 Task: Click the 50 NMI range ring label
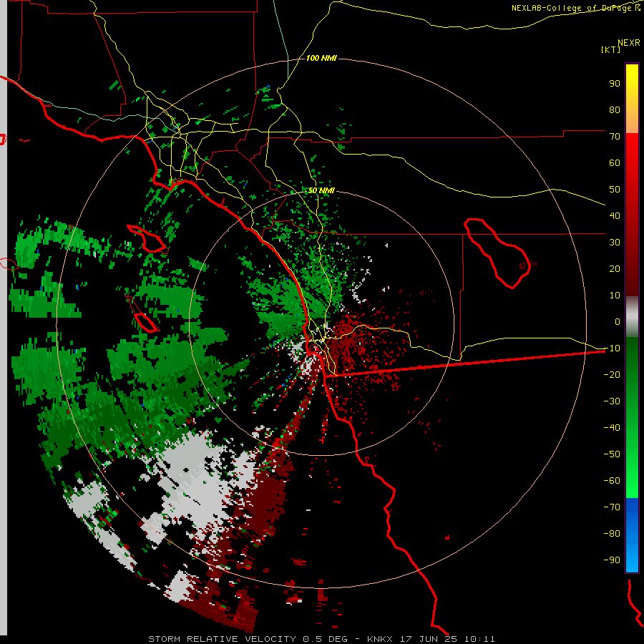(321, 190)
